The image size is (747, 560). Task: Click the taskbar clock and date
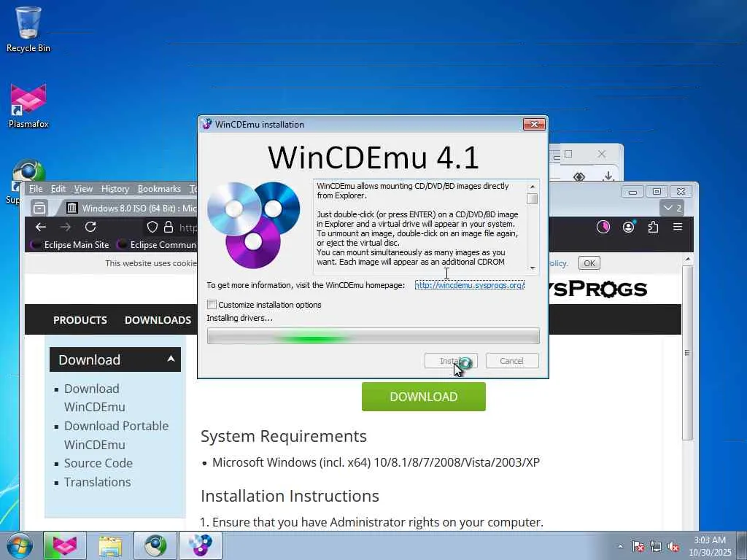click(x=710, y=546)
